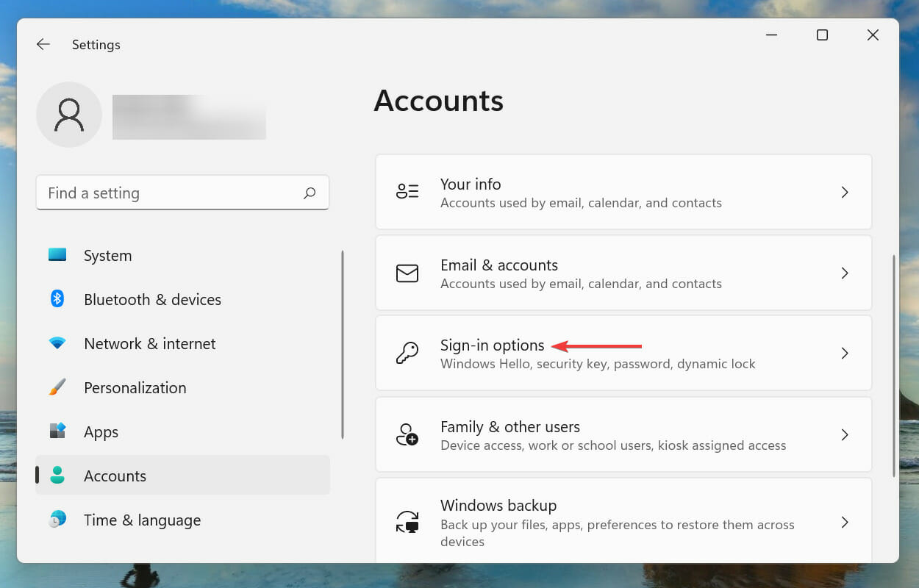Open the Email & accounts chevron
The image size is (919, 588).
845,273
